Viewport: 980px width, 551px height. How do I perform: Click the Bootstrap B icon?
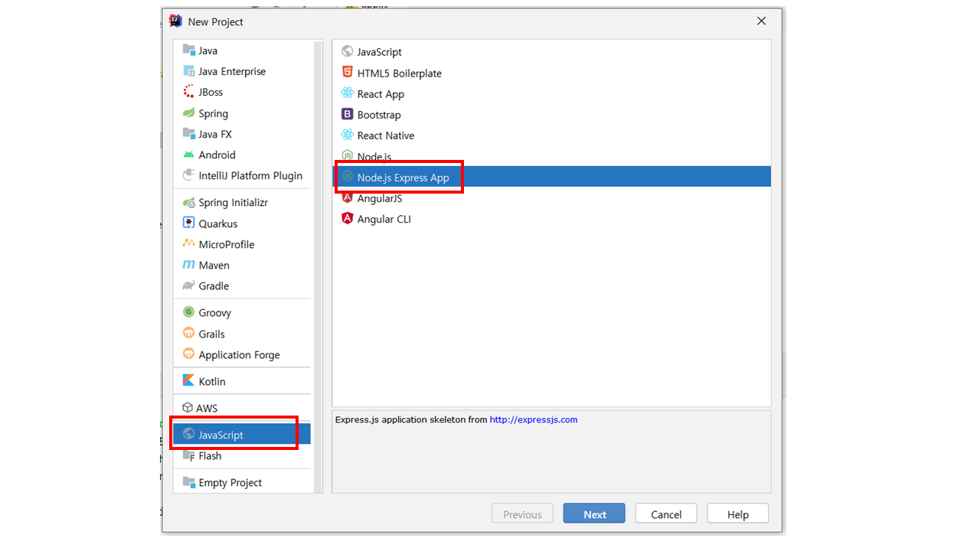coord(348,114)
